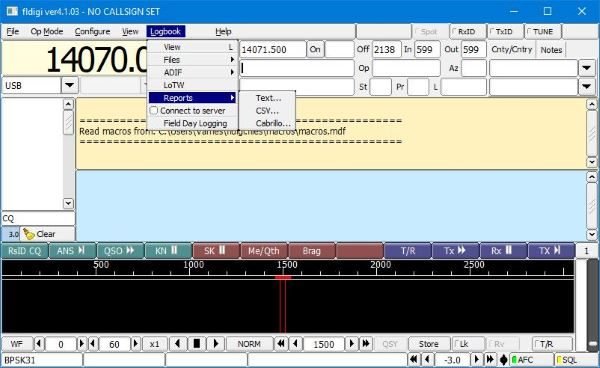Open dropdown arrow right of Az field
The height and width of the screenshot is (368, 600).
586,68
